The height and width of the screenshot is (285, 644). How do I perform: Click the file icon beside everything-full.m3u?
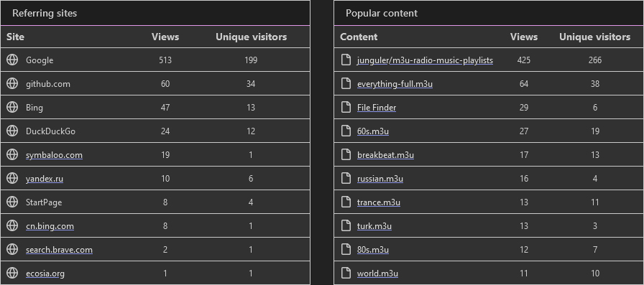(x=346, y=84)
